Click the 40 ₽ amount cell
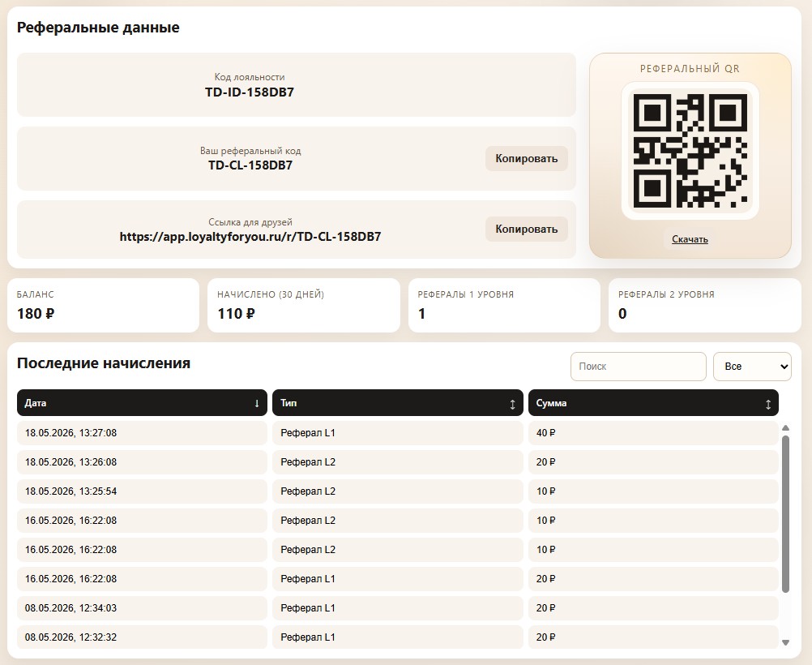Image resolution: width=812 pixels, height=665 pixels. point(653,433)
